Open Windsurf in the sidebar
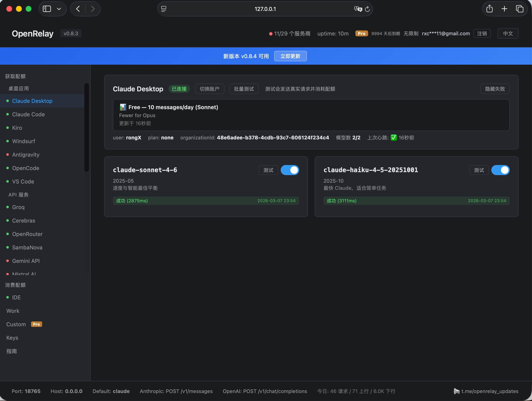 42,141
